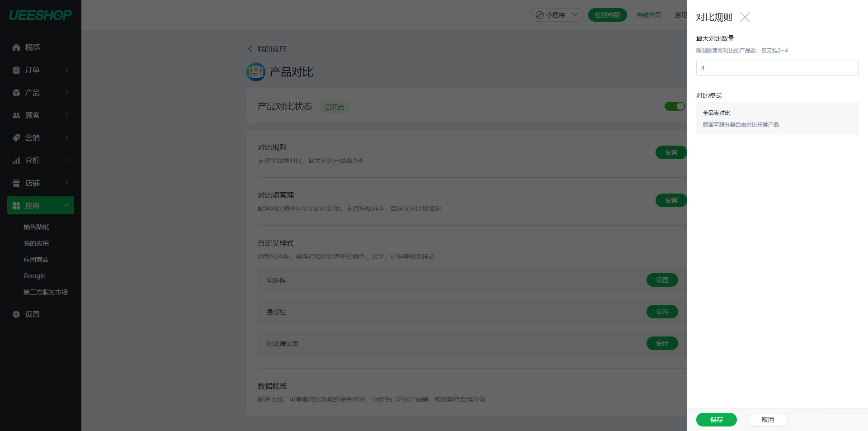The image size is (868, 431).
Task: Select the 全品类对比 mode option
Action: [777, 118]
